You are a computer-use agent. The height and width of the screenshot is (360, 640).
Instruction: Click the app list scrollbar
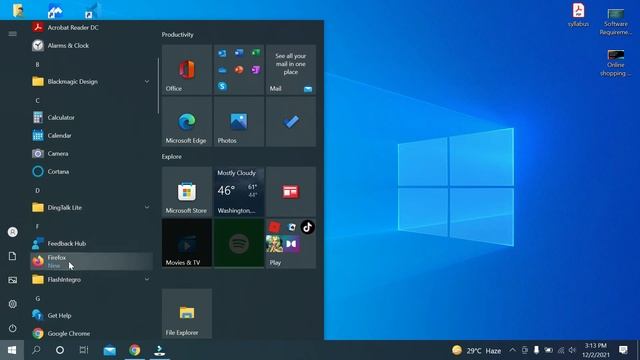click(x=158, y=86)
